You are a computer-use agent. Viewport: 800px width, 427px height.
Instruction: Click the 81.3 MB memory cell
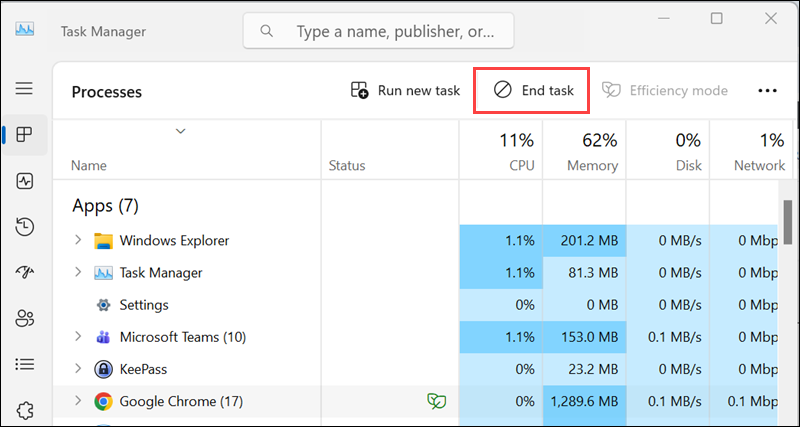click(x=584, y=273)
